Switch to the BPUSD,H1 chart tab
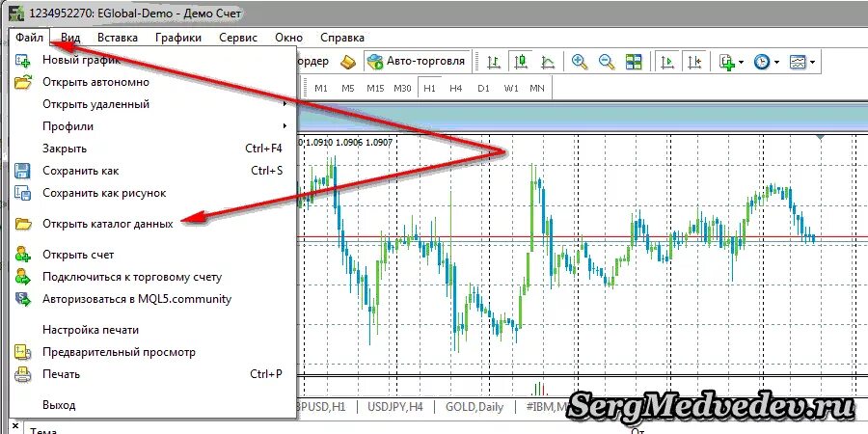868x434 pixels. point(322,407)
